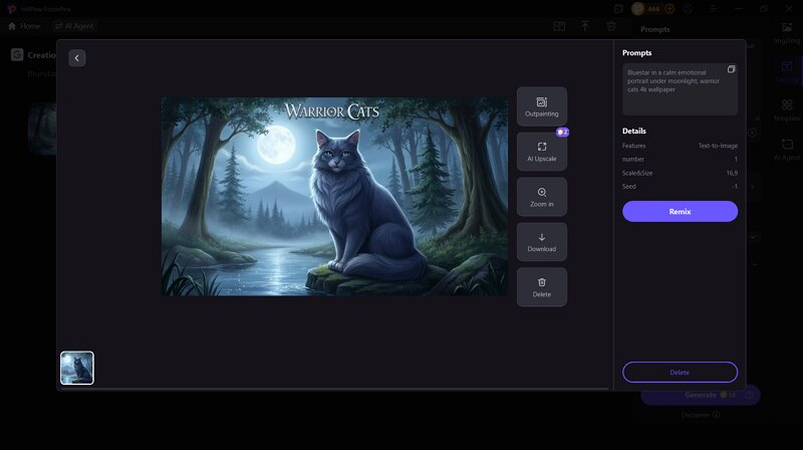Click the Zoom in button
The image size is (803, 450).
point(541,197)
